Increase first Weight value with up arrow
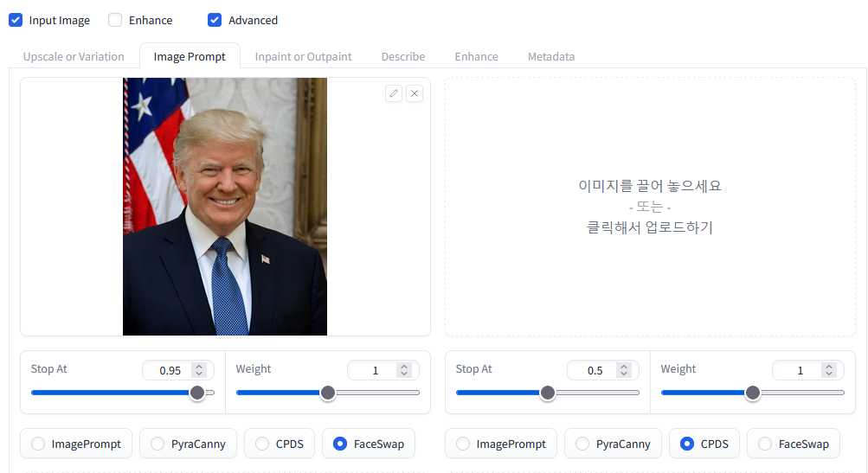This screenshot has width=868, height=473. [x=404, y=367]
